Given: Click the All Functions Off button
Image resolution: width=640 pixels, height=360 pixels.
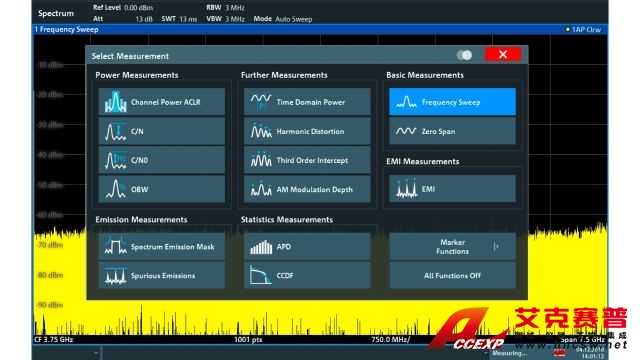Looking at the screenshot, I should point(452,276).
